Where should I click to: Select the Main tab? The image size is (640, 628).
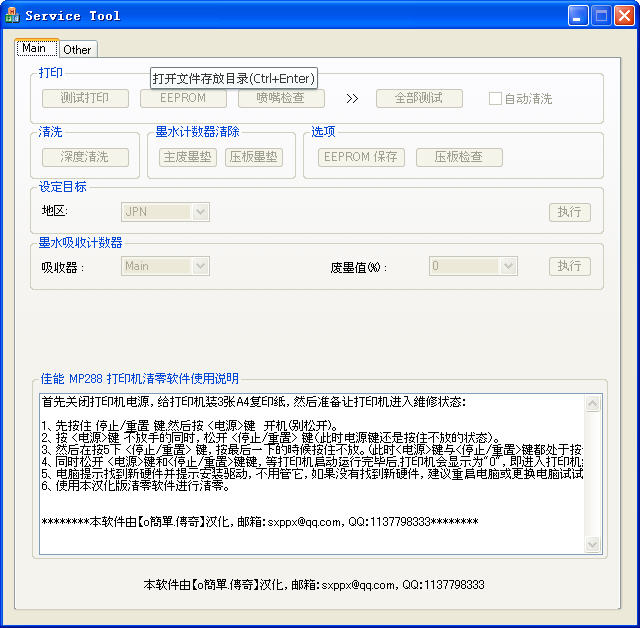tap(34, 48)
